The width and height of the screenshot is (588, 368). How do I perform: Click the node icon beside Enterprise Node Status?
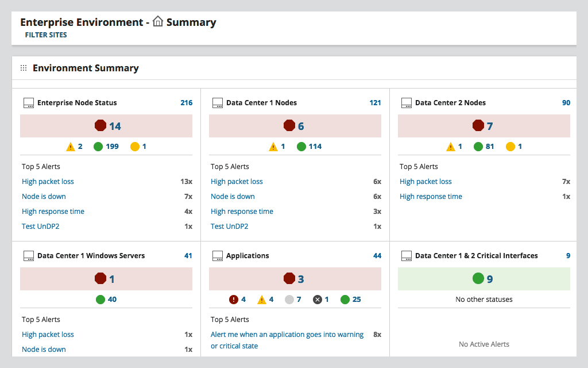pyautogui.click(x=29, y=102)
